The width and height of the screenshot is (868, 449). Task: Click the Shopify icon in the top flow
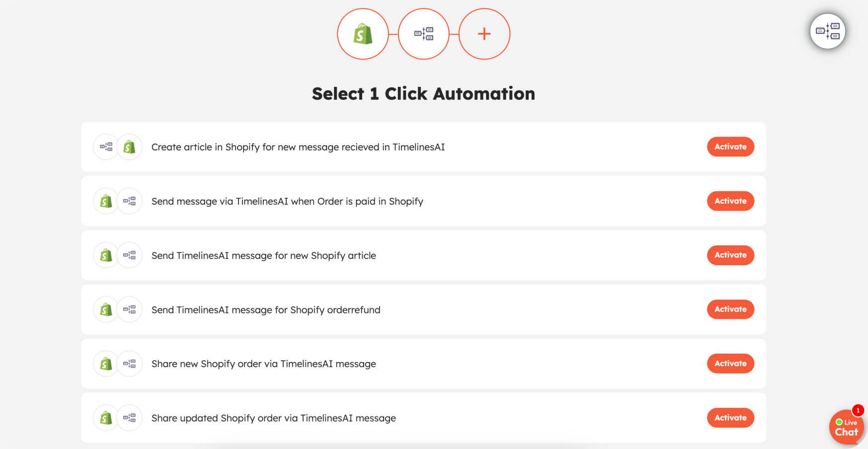[x=363, y=33]
